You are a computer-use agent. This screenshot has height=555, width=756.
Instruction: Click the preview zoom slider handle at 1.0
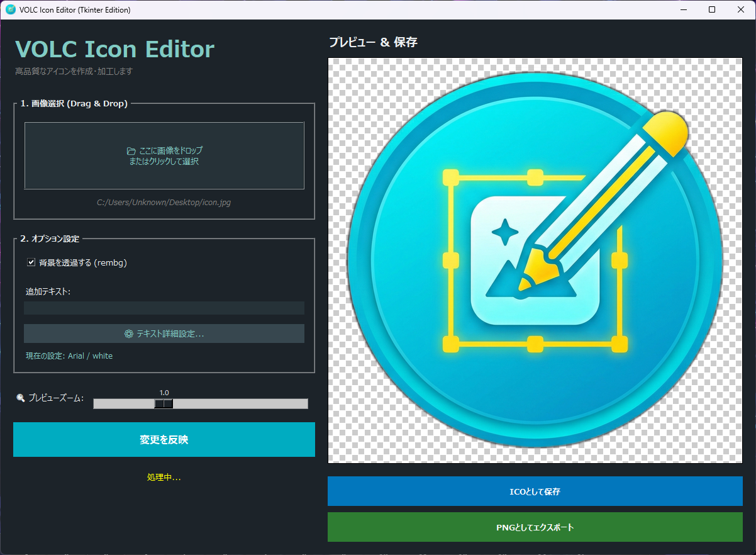tap(164, 403)
